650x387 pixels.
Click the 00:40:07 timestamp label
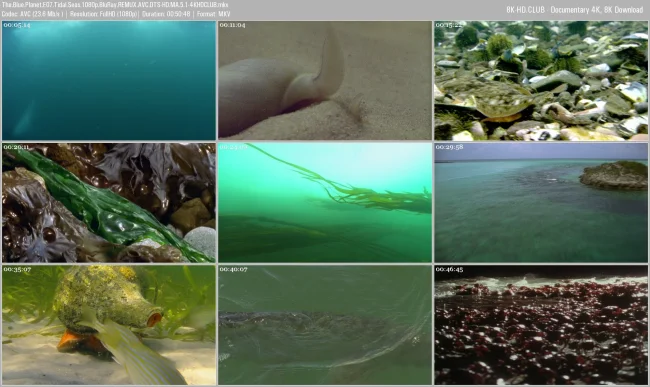(x=233, y=269)
